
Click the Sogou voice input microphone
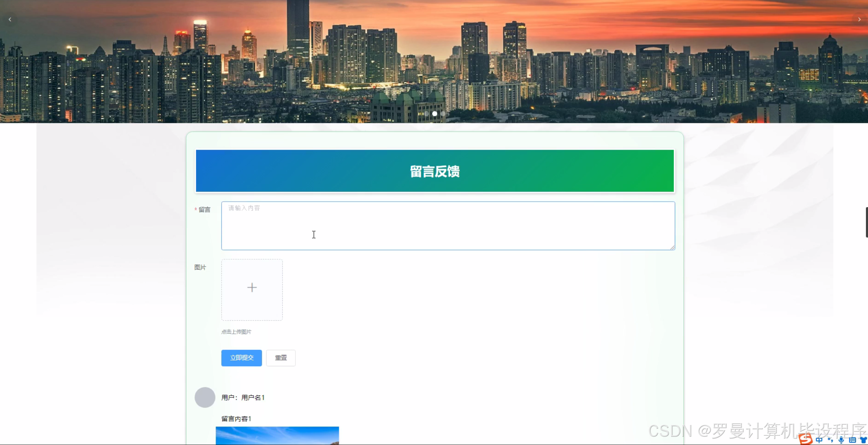841,440
